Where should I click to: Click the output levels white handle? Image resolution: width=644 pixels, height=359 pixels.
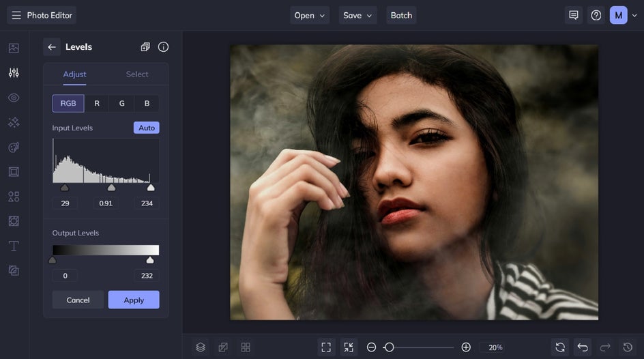150,260
